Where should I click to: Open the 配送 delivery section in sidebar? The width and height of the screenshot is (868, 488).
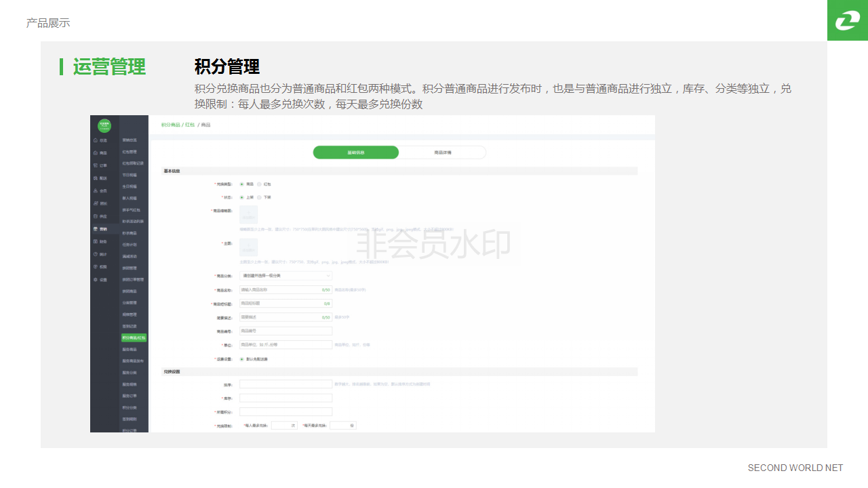tap(100, 178)
